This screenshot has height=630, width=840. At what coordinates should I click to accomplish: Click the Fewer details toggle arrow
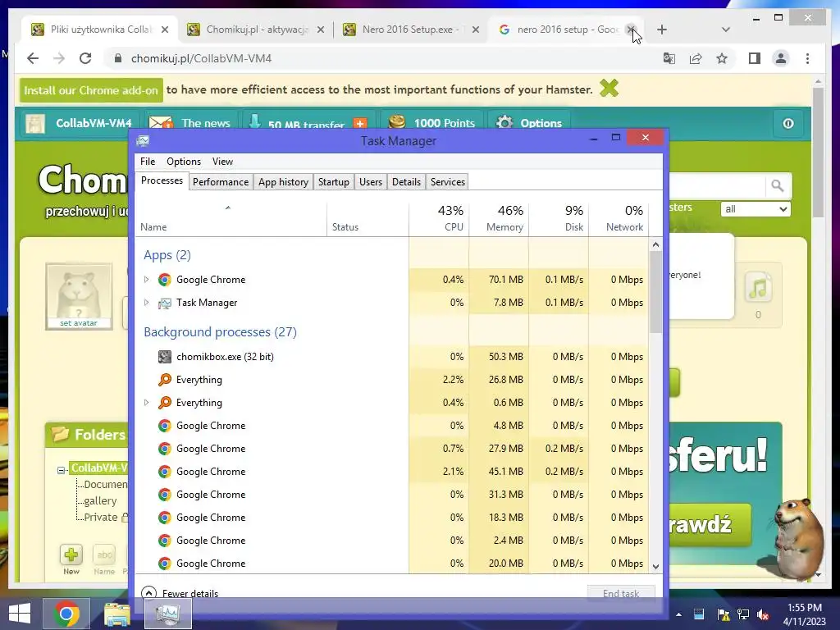click(x=148, y=593)
